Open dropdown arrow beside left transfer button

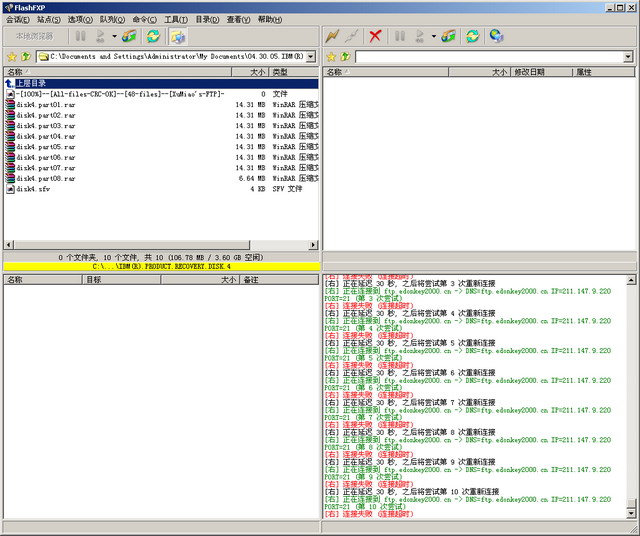tap(114, 36)
